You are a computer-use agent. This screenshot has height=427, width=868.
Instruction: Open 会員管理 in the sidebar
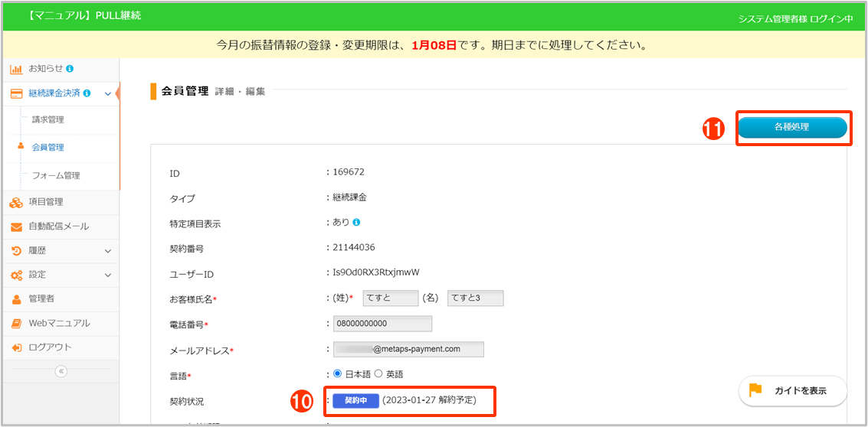click(47, 147)
